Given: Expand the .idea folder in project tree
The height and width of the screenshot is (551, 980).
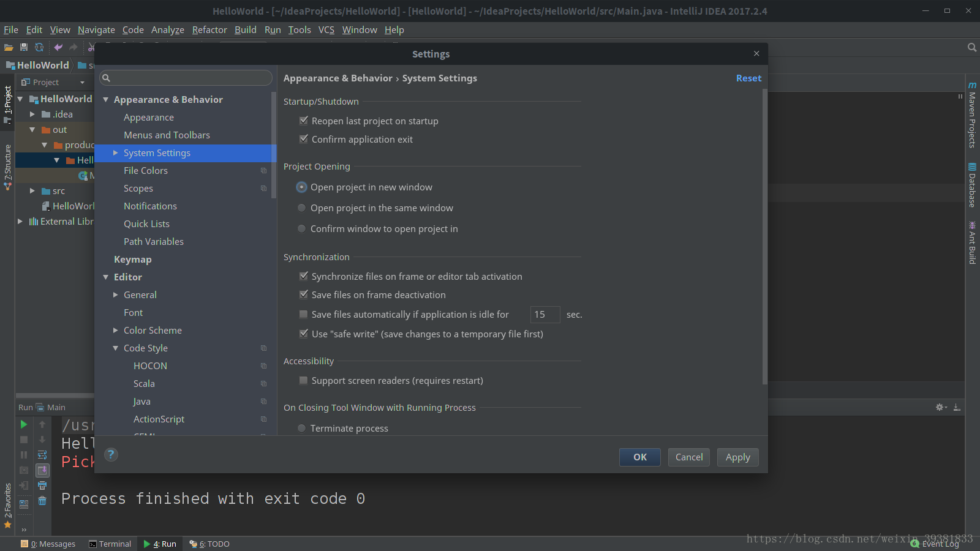Looking at the screenshot, I should click(32, 114).
